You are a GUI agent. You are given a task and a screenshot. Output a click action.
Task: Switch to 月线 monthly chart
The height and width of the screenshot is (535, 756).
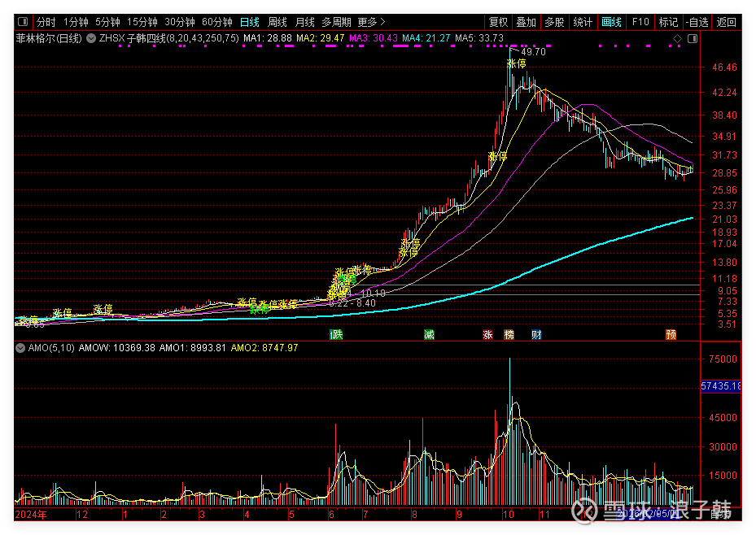(x=304, y=22)
